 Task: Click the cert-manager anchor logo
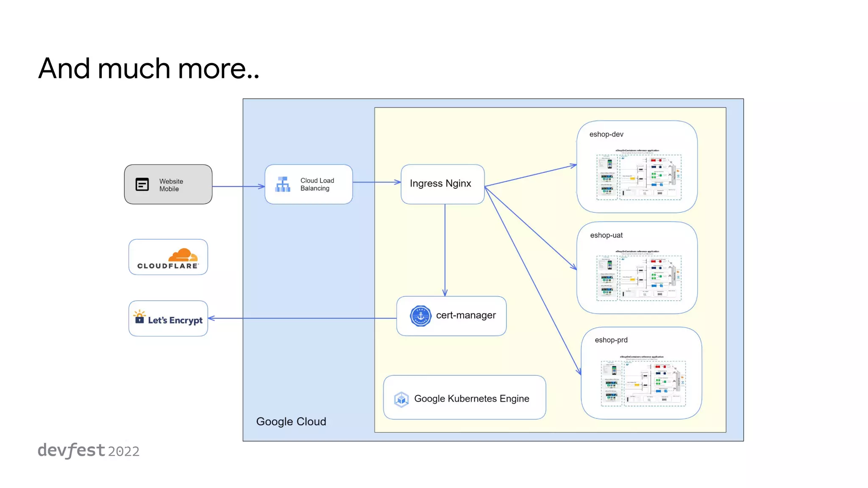420,316
